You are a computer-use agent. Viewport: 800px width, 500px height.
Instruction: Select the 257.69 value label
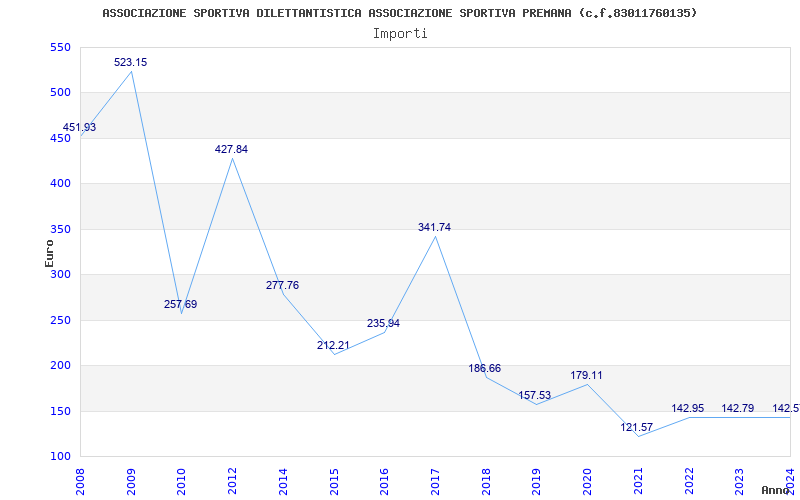181,305
